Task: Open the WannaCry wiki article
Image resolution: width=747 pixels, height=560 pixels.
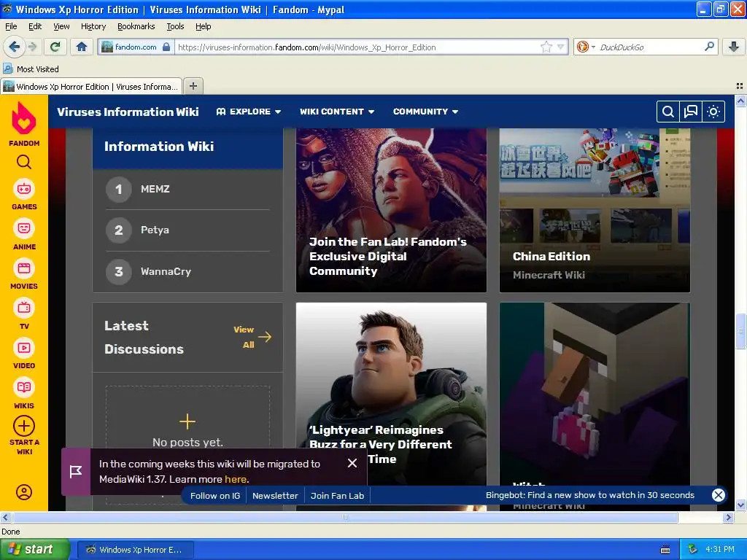Action: 166,271
